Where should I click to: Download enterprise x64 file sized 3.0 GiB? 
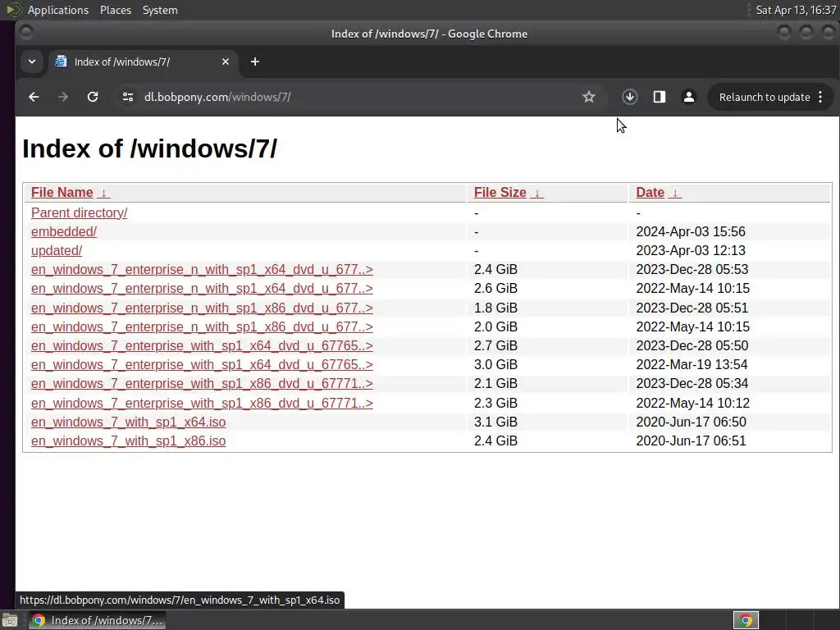(202, 364)
